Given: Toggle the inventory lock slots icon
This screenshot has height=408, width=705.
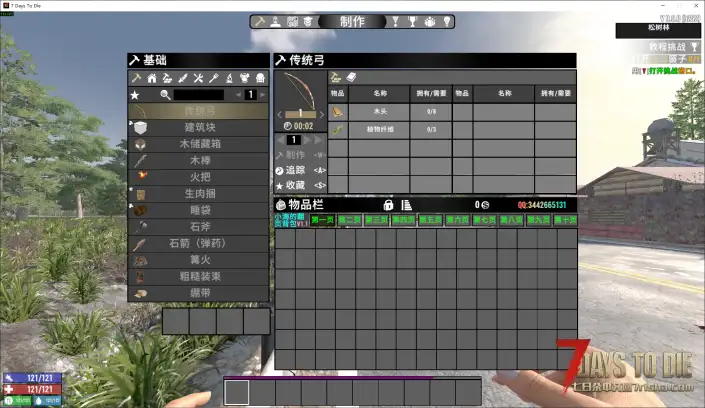Looking at the screenshot, I should pyautogui.click(x=388, y=205).
